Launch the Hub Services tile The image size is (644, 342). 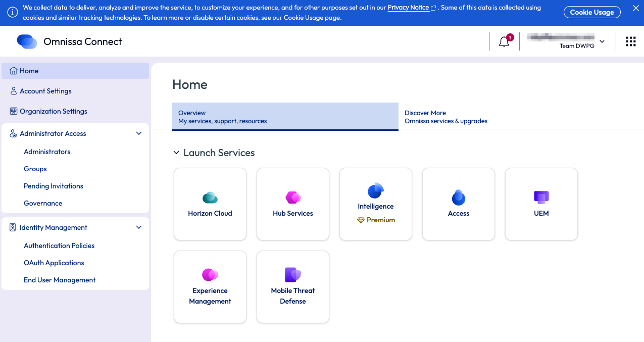[x=293, y=204]
